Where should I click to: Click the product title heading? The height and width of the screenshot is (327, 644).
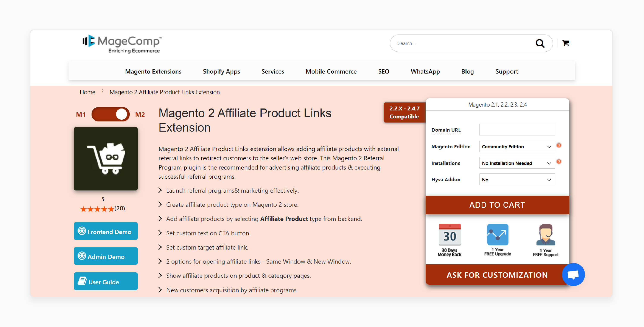coord(245,120)
